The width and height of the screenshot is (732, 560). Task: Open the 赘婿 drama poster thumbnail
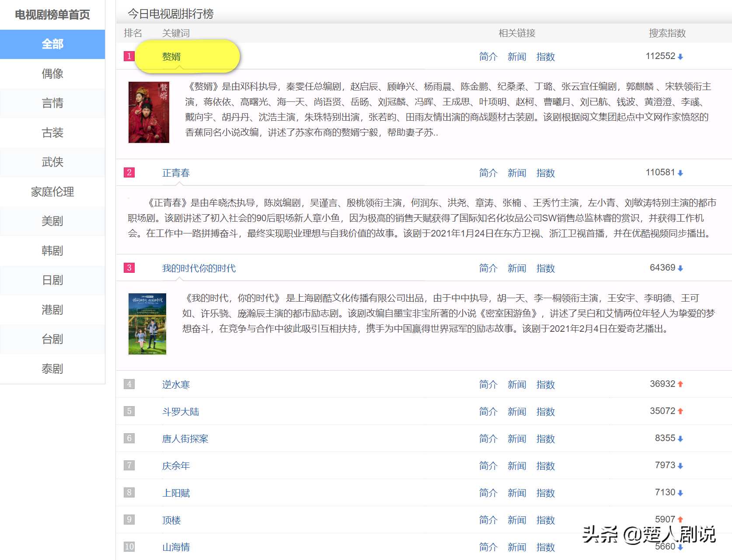coord(149,112)
